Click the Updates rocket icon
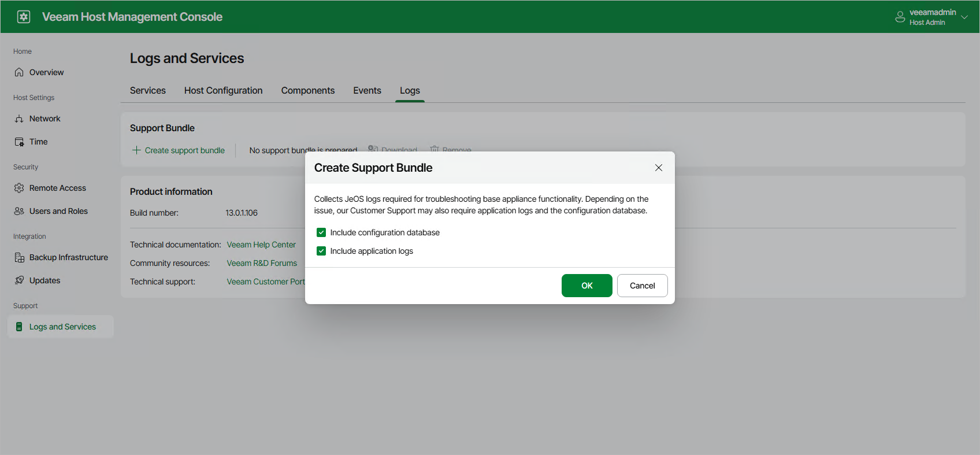980x455 pixels. click(x=19, y=280)
